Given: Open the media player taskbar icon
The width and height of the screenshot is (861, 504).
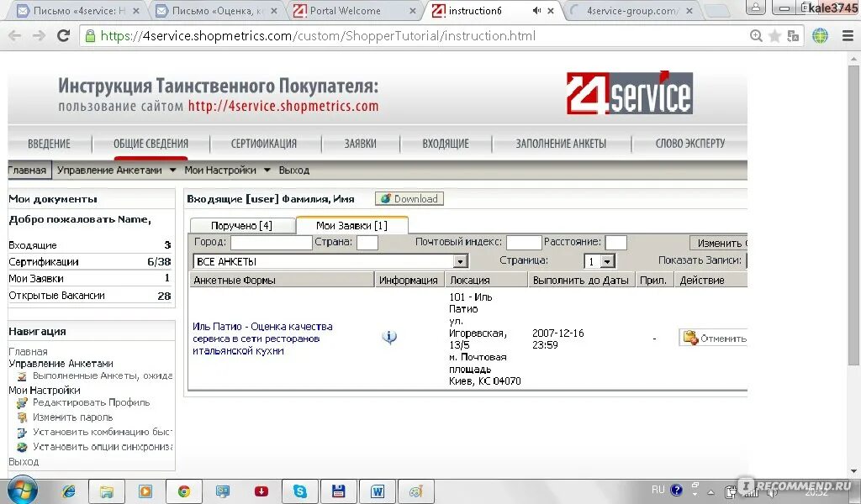Looking at the screenshot, I should (145, 491).
